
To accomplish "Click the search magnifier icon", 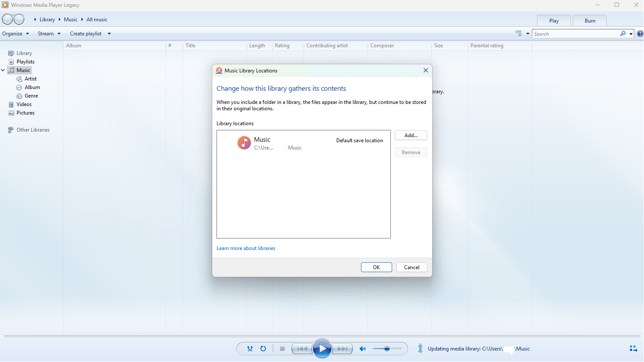I will [x=623, y=34].
